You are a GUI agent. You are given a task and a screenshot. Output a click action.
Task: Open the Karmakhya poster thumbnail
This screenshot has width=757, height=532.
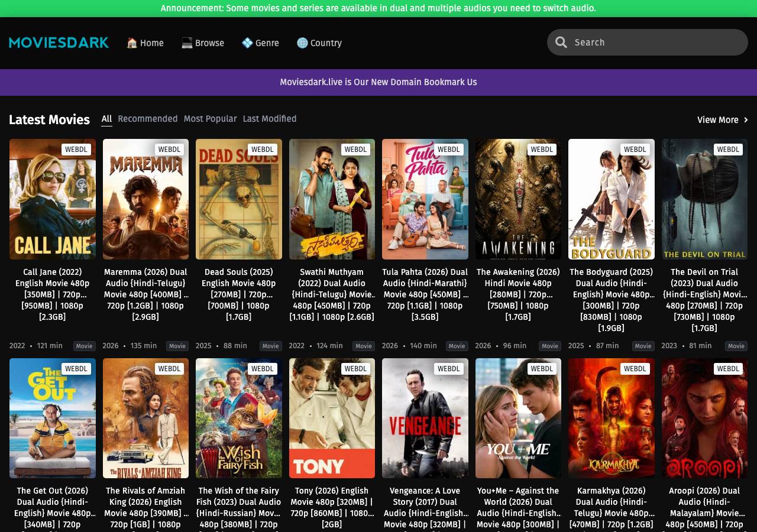[612, 418]
